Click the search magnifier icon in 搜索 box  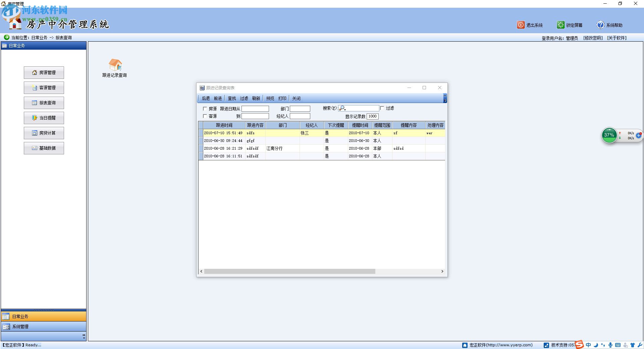(342, 108)
